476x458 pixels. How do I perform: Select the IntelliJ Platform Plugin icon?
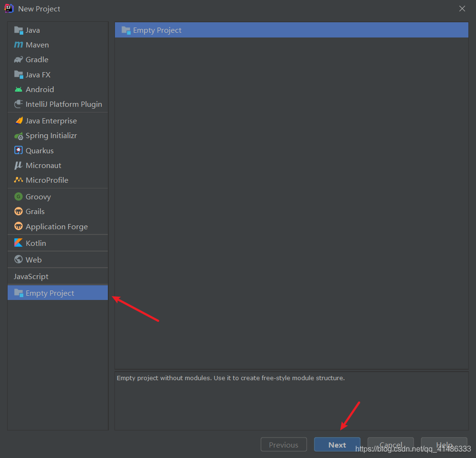(x=19, y=104)
